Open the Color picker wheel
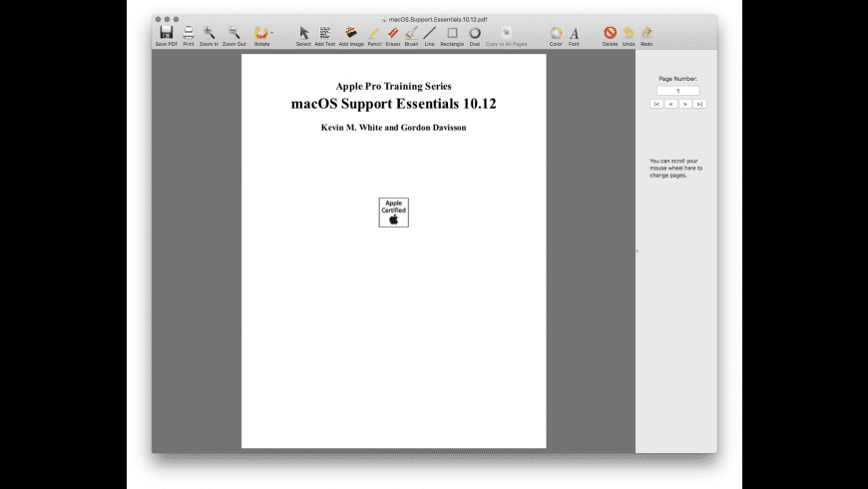This screenshot has width=868, height=489. tap(556, 33)
